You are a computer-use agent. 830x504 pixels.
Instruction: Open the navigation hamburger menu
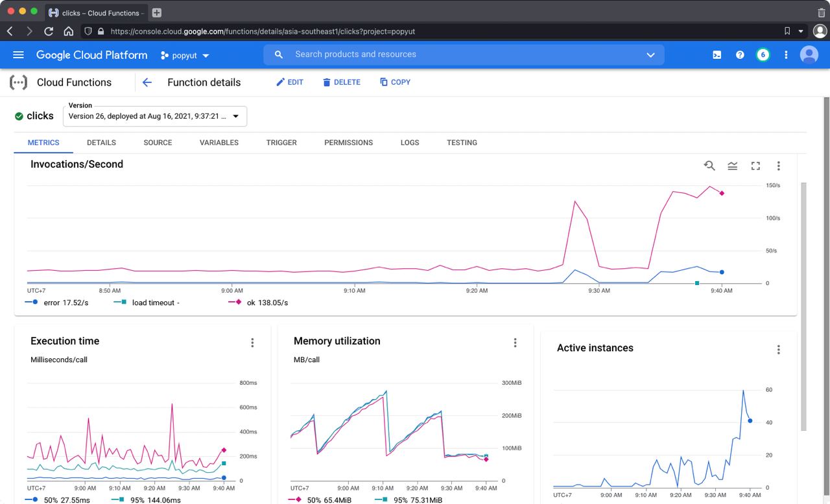18,54
